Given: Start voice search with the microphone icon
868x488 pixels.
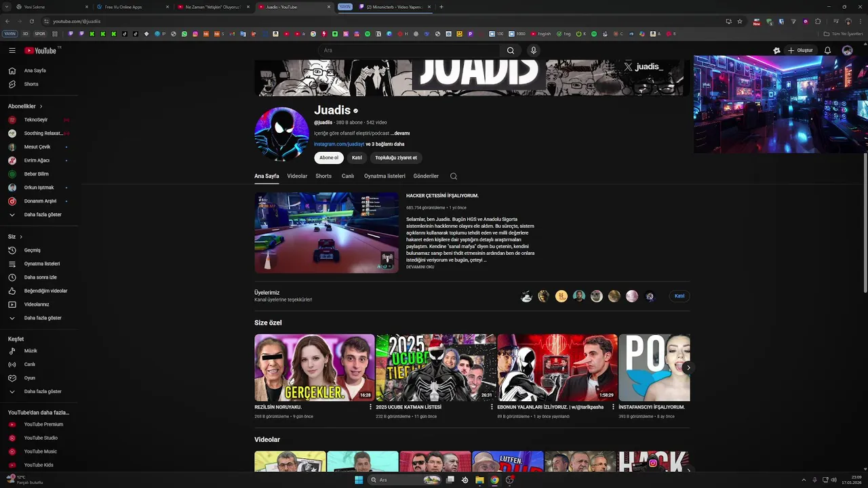Looking at the screenshot, I should (x=534, y=50).
